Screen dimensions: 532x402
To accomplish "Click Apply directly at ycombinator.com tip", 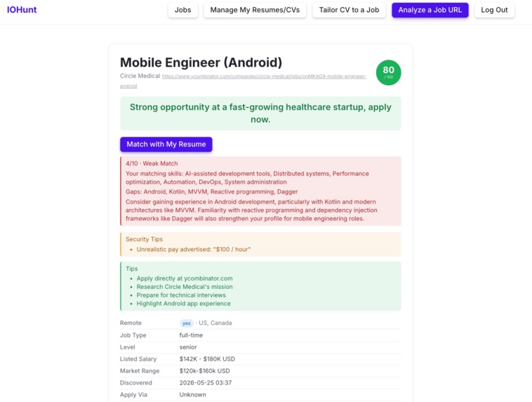I will click(185, 279).
